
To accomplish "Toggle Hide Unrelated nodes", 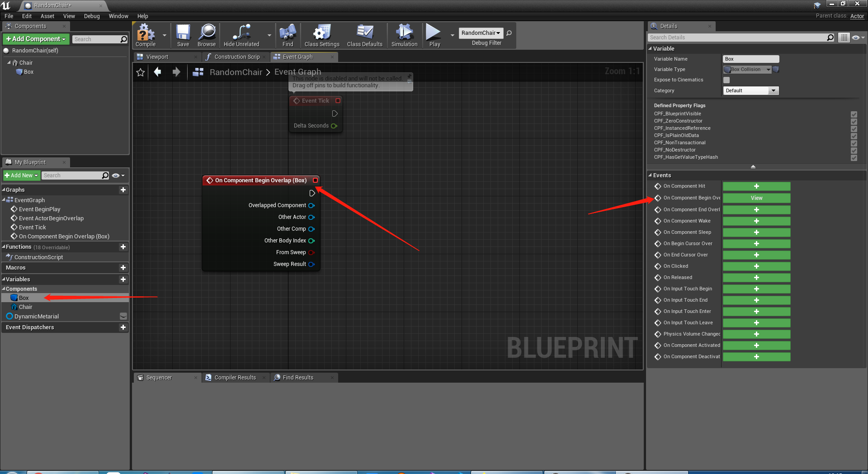I will pos(241,35).
